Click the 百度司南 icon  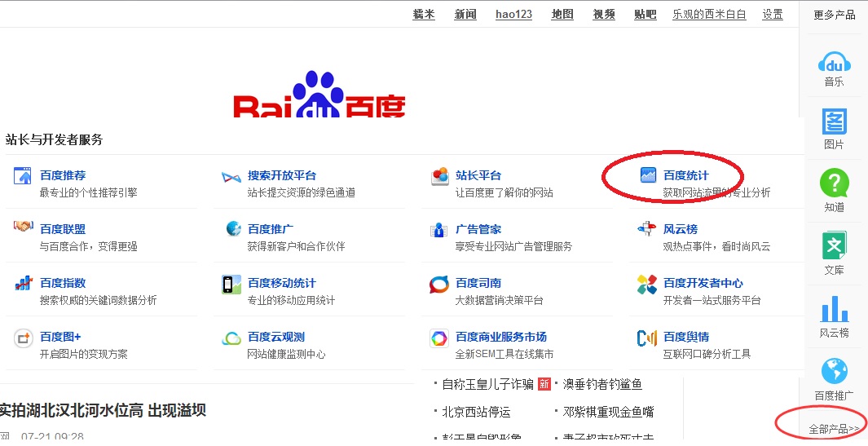[439, 285]
